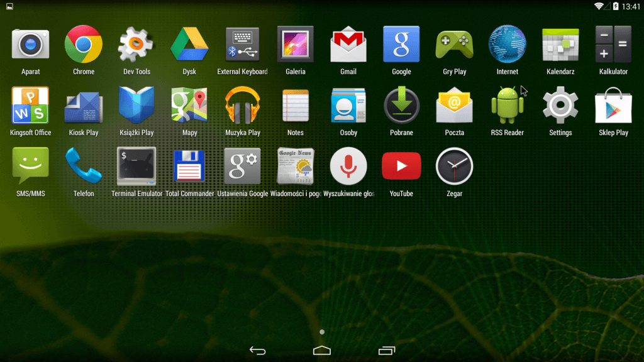Image resolution: width=644 pixels, height=362 pixels.
Task: Open SMS/MMS messaging app
Action: 30,166
